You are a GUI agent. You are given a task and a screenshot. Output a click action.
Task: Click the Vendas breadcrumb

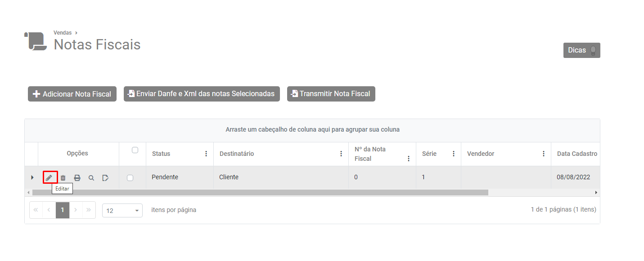[x=63, y=33]
